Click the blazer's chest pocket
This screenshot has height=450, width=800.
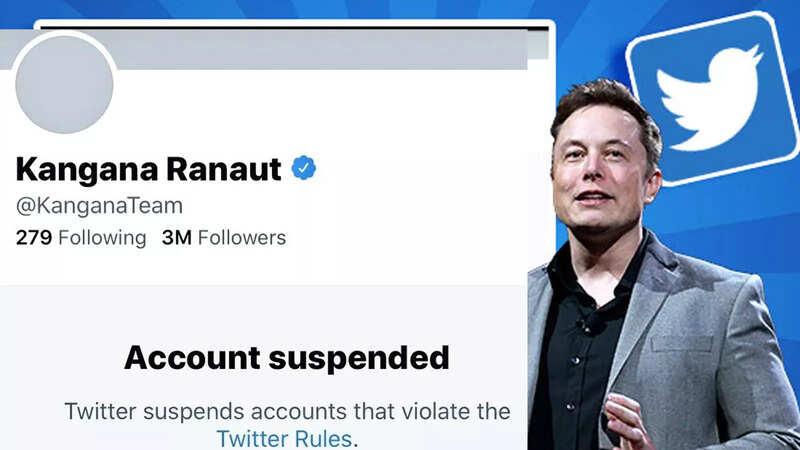point(682,343)
